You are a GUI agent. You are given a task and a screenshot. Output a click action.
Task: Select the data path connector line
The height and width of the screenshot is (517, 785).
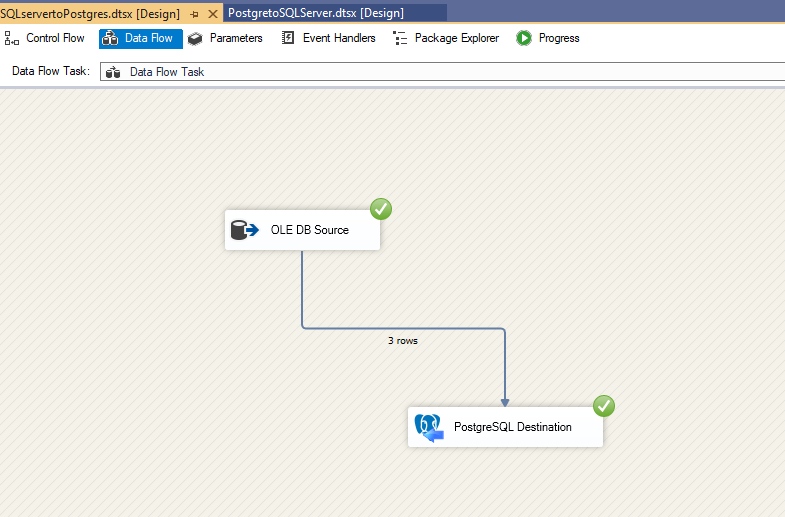click(403, 328)
